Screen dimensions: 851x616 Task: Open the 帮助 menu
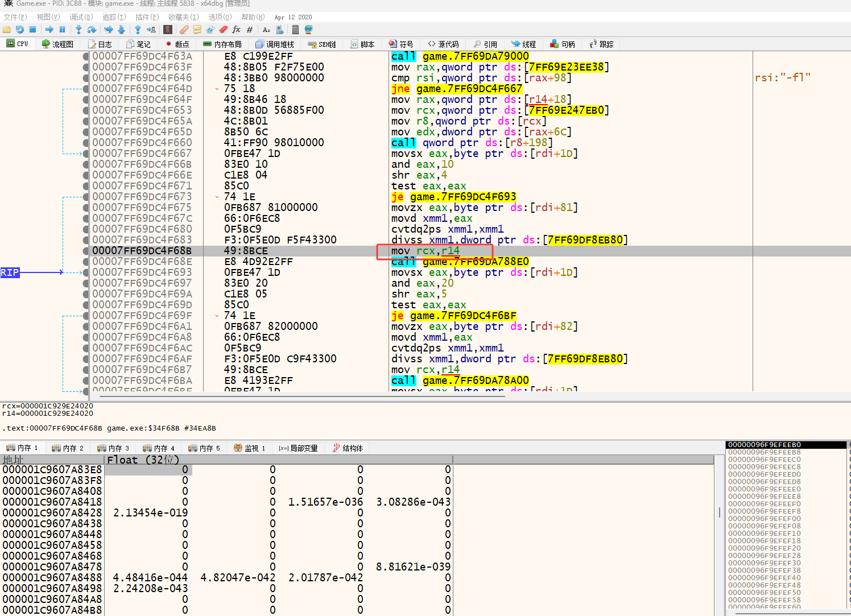coord(253,17)
